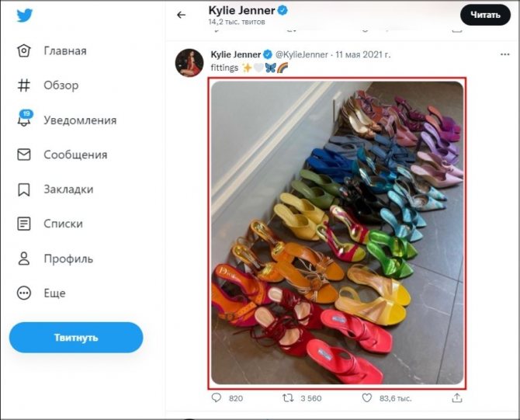Open Kylie Jenner's avatar picture
Screen dimensions: 520x420
(x=189, y=63)
